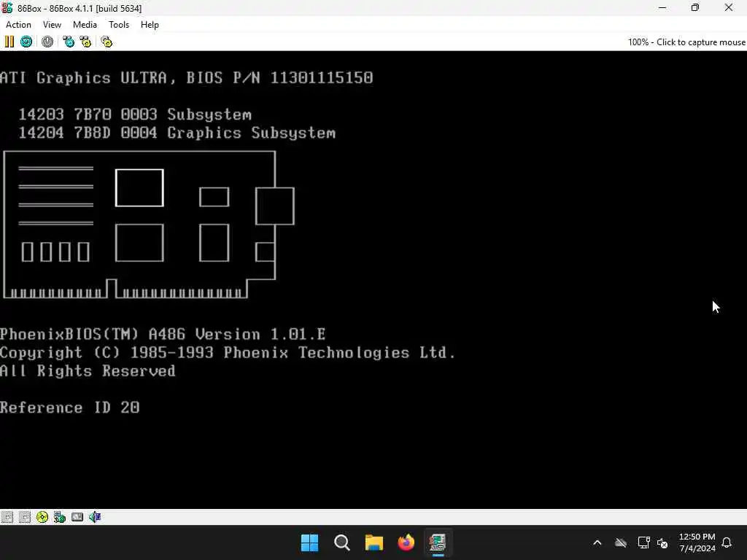Open the View menu
The height and width of the screenshot is (560, 747).
coord(52,25)
